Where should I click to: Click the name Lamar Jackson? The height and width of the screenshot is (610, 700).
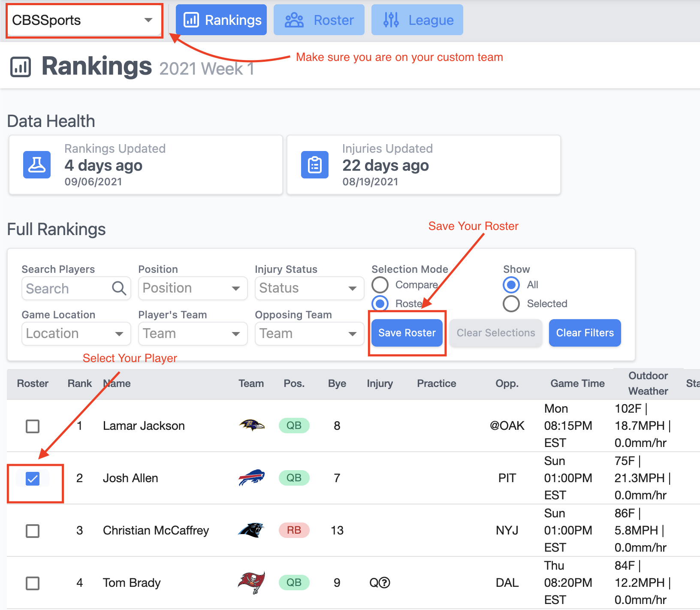144,426
